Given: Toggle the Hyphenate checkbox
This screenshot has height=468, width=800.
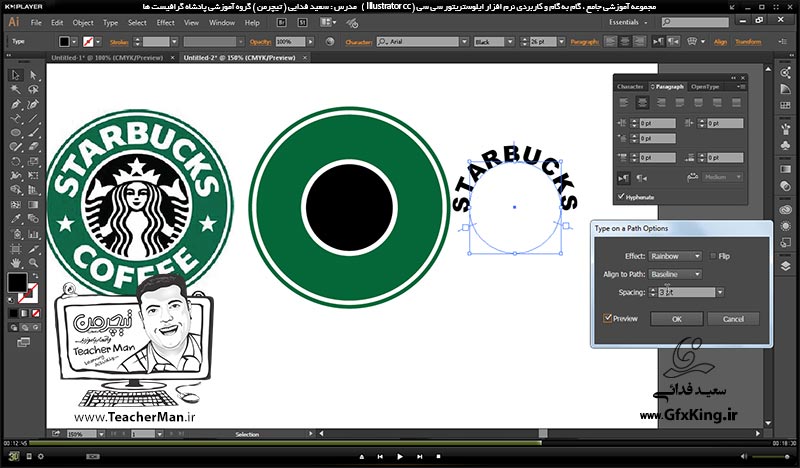Looking at the screenshot, I should click(x=621, y=196).
